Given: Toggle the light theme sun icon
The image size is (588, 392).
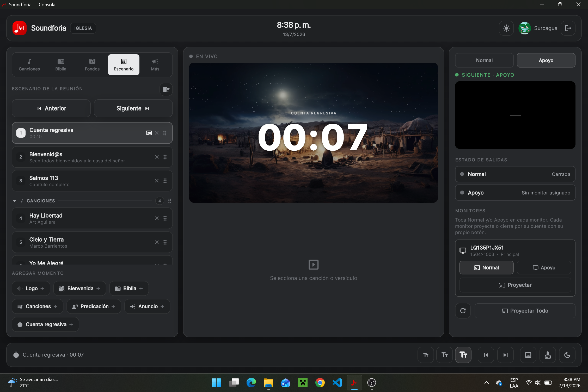Looking at the screenshot, I should [506, 28].
